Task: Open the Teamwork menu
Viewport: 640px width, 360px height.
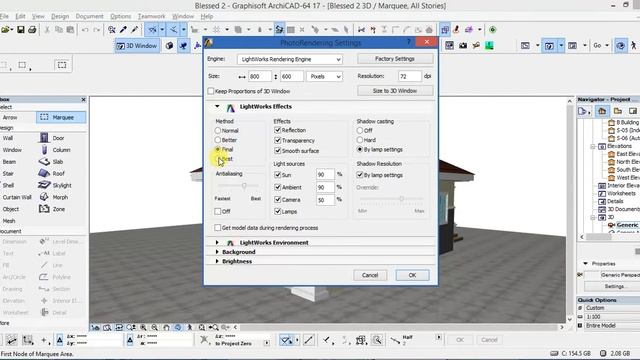Action: coord(151,16)
